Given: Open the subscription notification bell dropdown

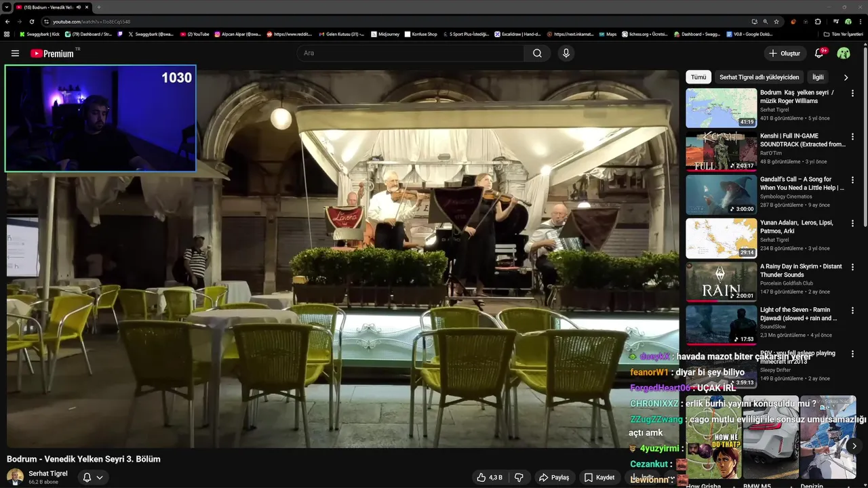Looking at the screenshot, I should 93,477.
